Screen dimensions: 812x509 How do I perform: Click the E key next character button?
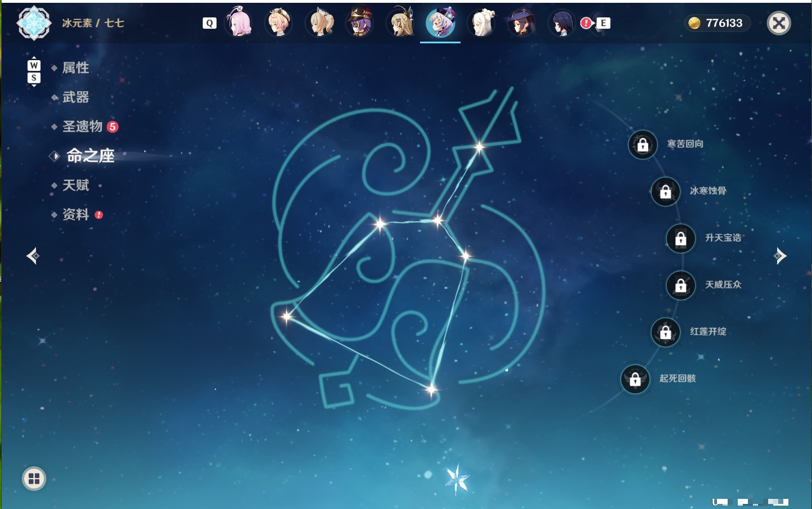point(603,23)
